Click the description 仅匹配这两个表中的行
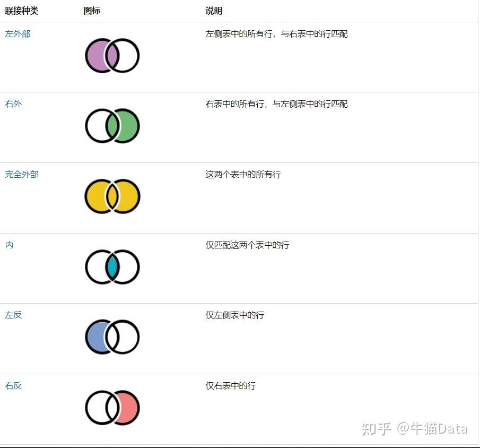The image size is (480, 448). tap(247, 245)
